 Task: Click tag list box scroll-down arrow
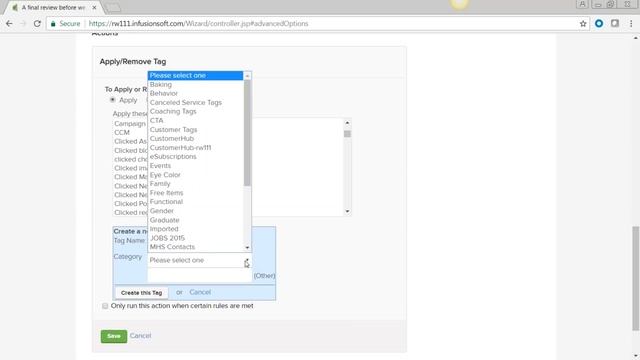347,211
